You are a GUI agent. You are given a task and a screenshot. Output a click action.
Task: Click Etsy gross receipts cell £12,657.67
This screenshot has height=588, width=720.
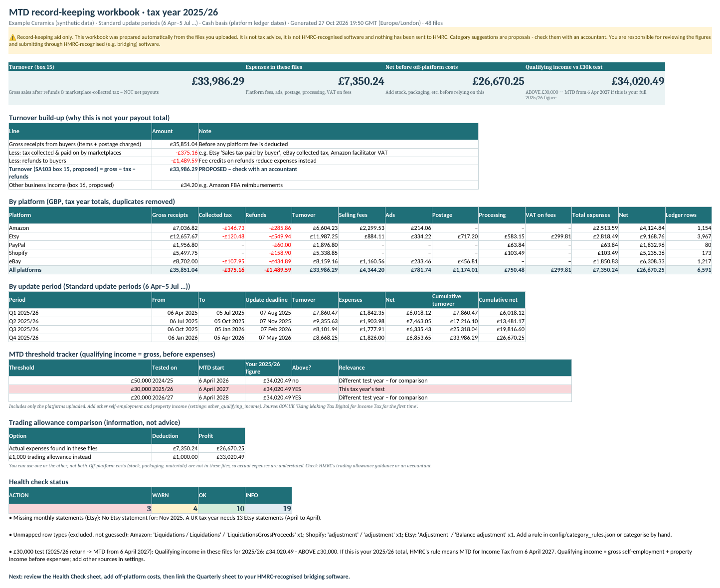175,236
